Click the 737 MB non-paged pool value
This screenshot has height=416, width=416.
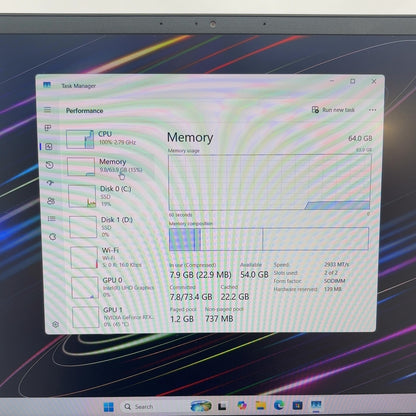[219, 319]
